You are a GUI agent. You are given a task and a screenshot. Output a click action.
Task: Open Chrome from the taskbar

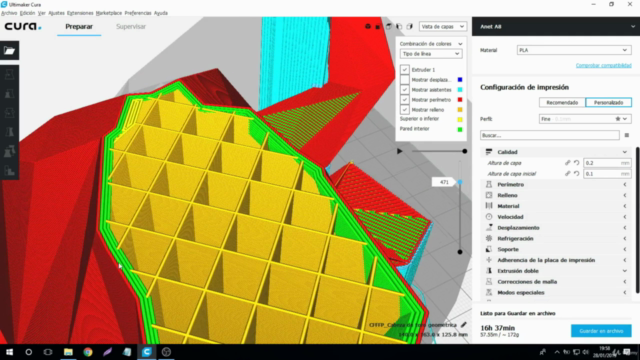tap(88, 352)
